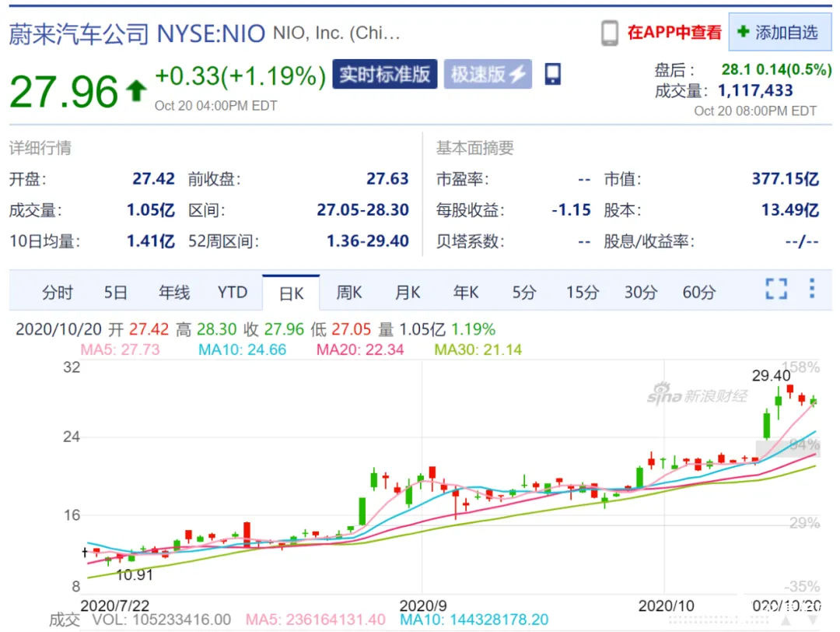Click the 盘后 price 28.1 0.14(0.5%)
This screenshot has width=840, height=632.
(776, 70)
